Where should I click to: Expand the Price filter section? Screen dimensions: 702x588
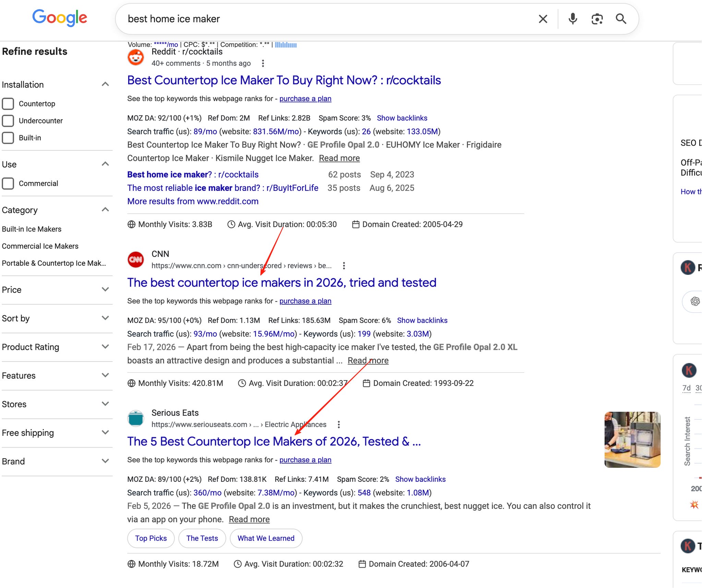click(x=105, y=290)
